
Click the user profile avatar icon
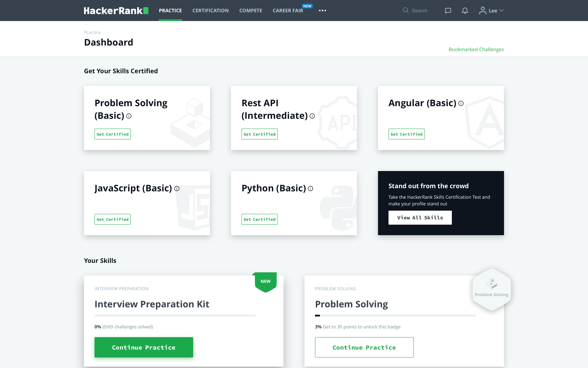click(x=482, y=11)
